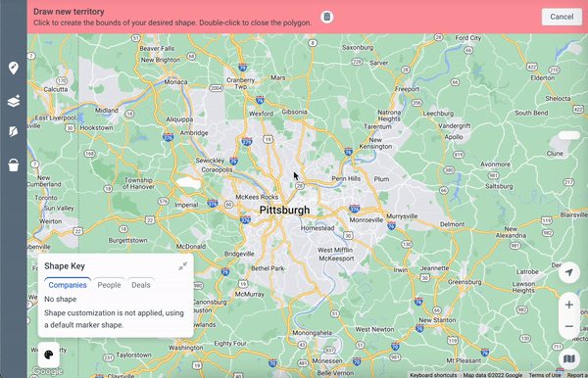Cancel drawing the new territory
The height and width of the screenshot is (378, 588).
pos(562,17)
